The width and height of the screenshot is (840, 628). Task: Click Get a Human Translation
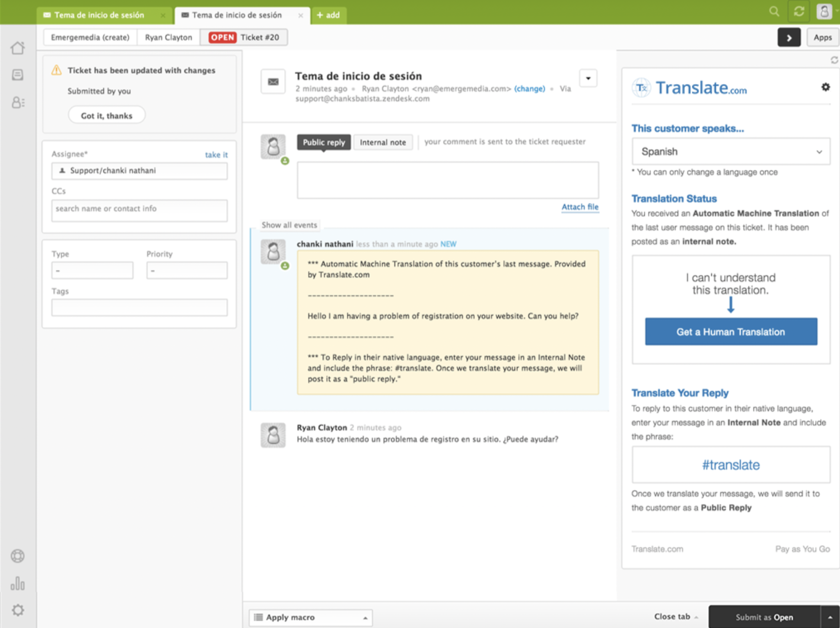pyautogui.click(x=730, y=331)
